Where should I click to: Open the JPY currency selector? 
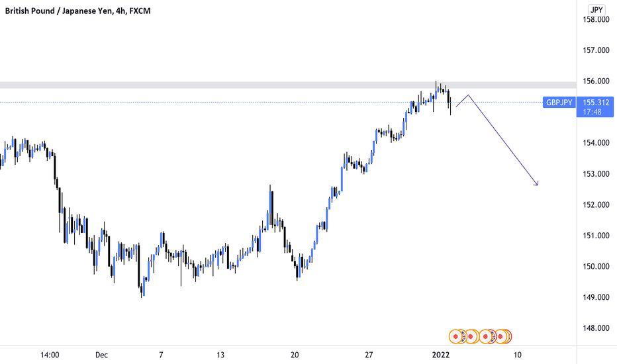(x=596, y=9)
